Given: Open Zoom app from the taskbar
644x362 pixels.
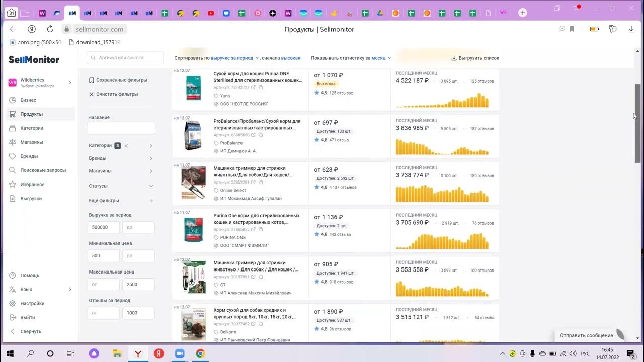Looking at the screenshot, I should (x=179, y=353).
